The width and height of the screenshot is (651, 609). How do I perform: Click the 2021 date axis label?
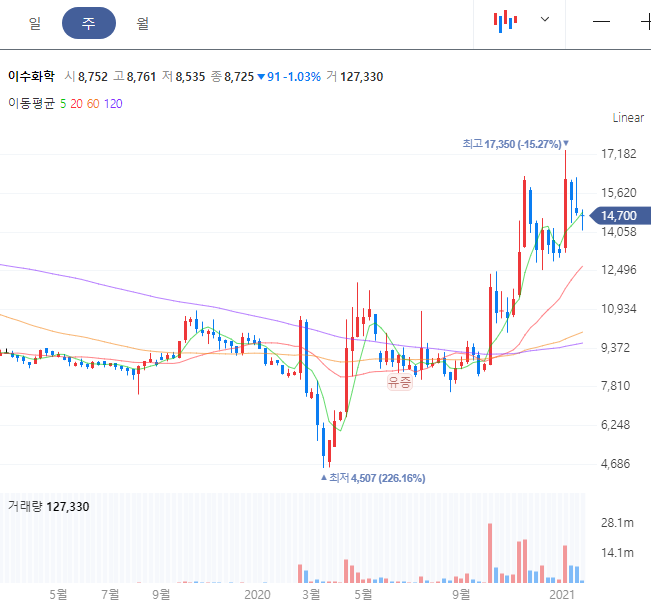click(x=562, y=594)
